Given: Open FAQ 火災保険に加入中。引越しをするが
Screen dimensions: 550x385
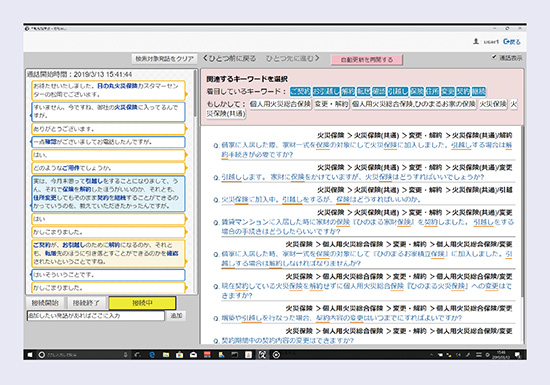Looking at the screenshot, I should 321,200.
